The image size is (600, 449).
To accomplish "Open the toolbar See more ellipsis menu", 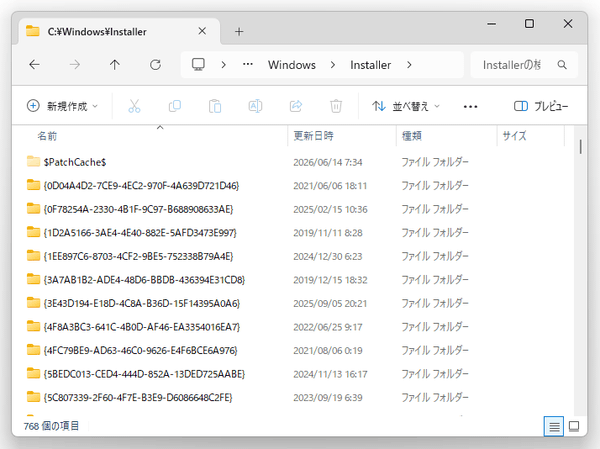I will (470, 106).
